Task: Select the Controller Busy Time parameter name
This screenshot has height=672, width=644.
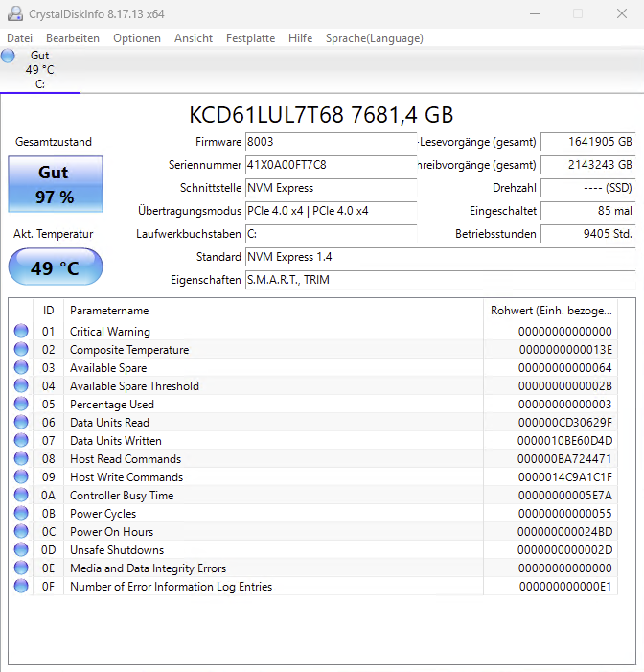Action: 122,496
